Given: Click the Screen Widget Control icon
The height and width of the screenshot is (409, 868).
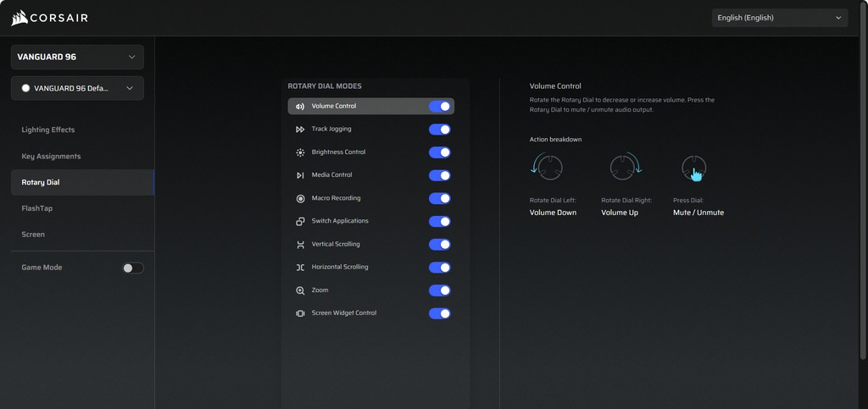Looking at the screenshot, I should coord(300,313).
